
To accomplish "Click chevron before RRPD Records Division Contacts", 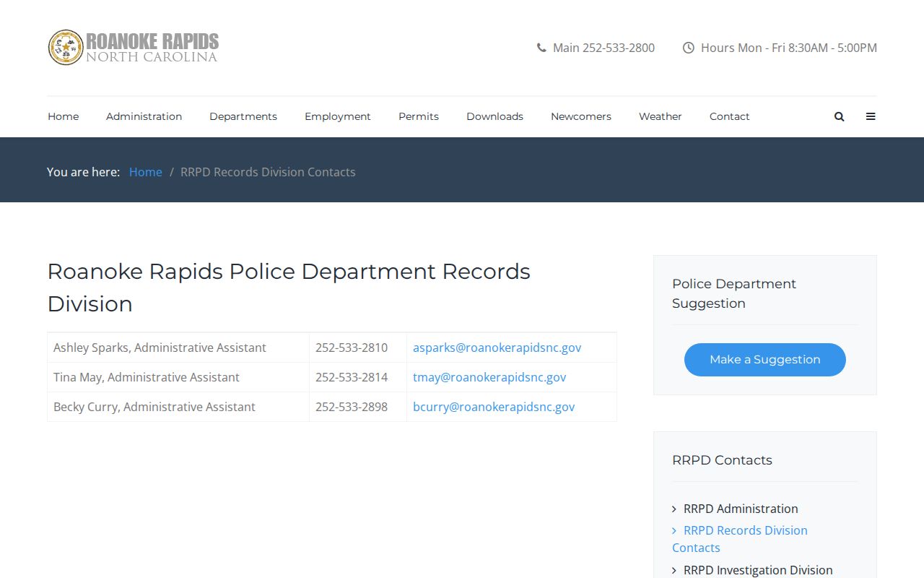I will 674,531.
